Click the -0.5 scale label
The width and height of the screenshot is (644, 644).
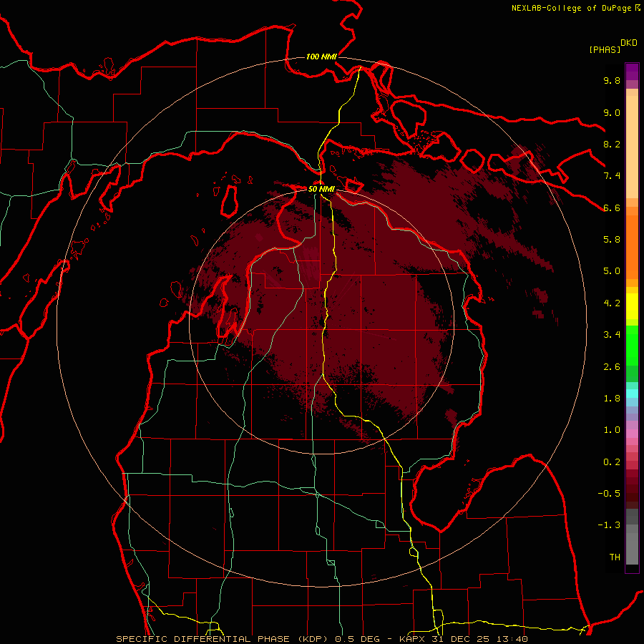pos(609,494)
